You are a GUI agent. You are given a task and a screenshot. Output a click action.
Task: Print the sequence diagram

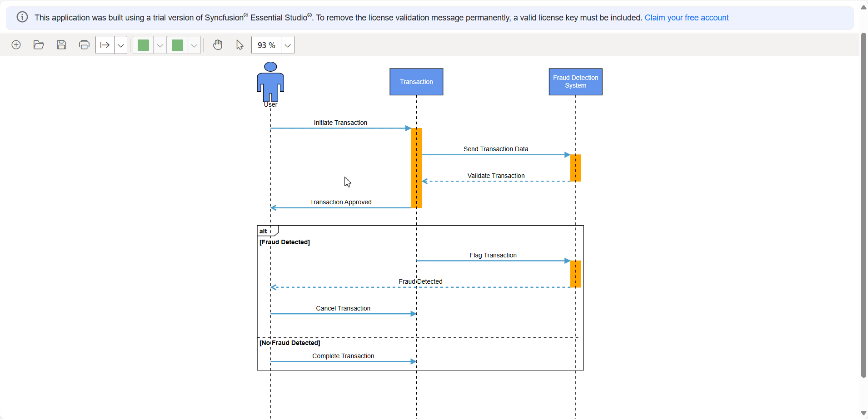click(84, 44)
